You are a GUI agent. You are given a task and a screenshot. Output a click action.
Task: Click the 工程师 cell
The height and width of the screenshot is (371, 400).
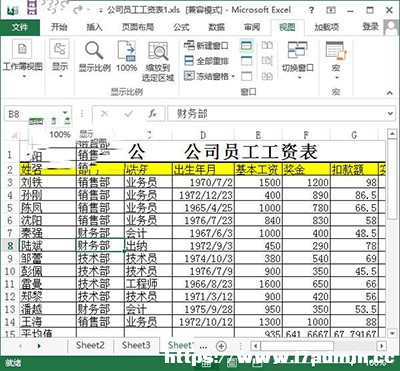[148, 284]
